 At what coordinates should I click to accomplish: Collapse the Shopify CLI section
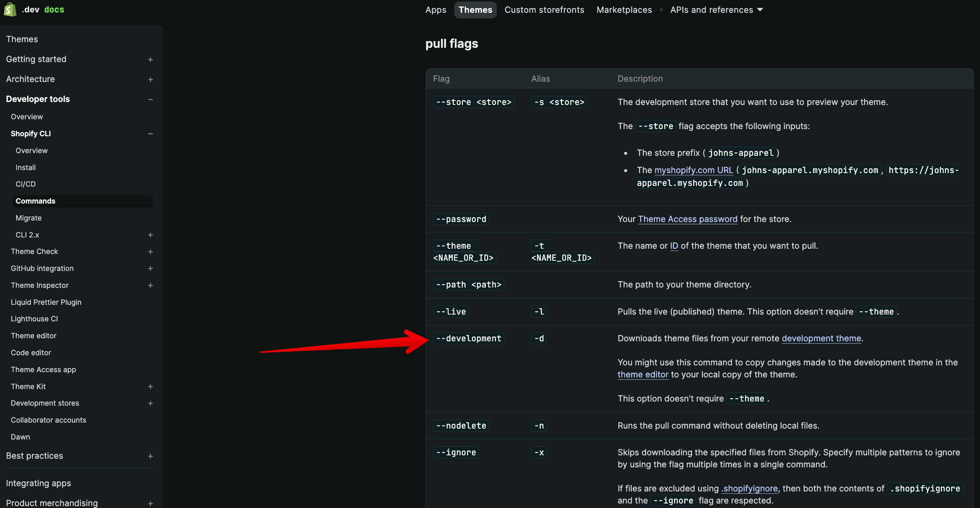point(151,134)
